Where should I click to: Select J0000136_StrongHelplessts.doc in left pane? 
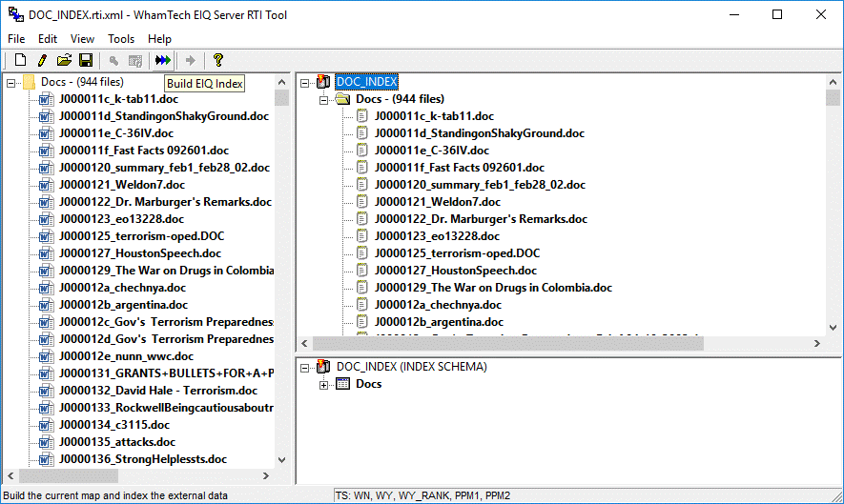tap(143, 459)
